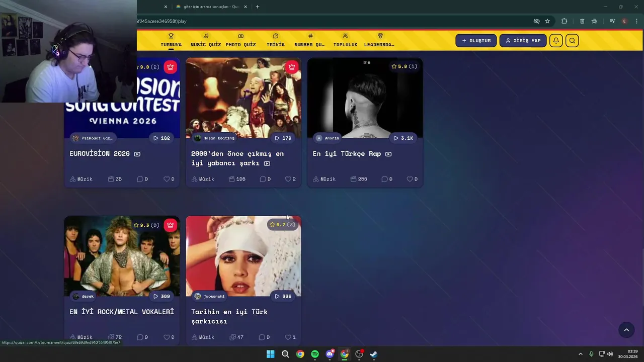Go to the Music Quiz tab

(206, 40)
